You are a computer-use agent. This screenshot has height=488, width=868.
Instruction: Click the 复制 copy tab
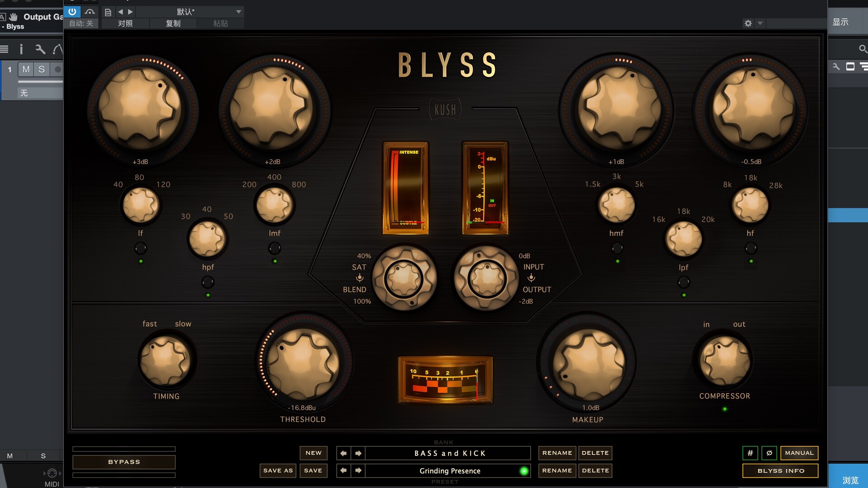[173, 23]
